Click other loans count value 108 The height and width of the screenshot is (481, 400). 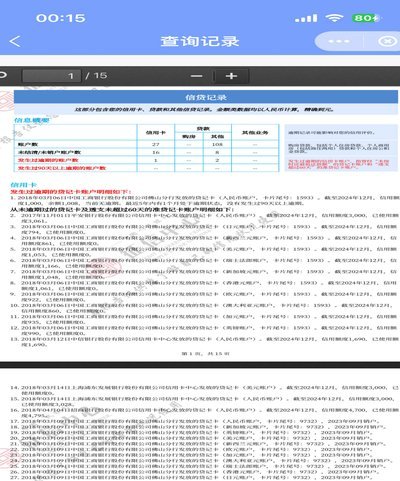point(217,144)
